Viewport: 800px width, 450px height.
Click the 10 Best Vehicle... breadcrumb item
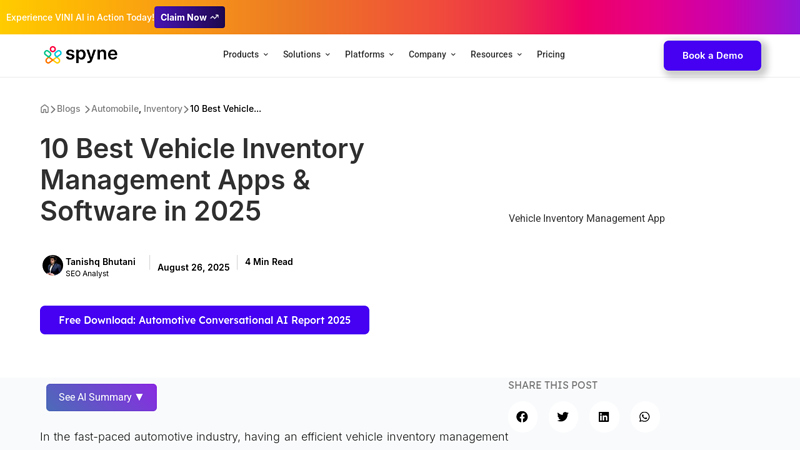(226, 109)
